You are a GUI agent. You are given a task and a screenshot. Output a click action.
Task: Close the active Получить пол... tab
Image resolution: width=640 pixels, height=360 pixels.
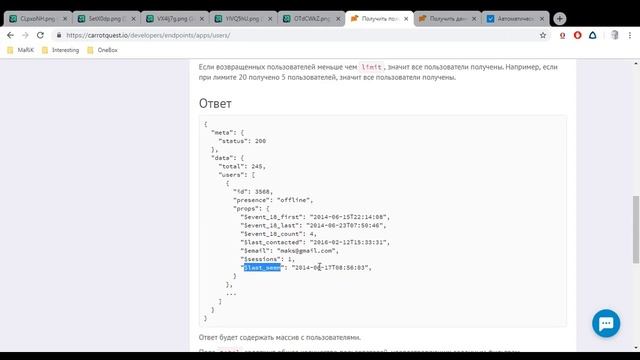pos(406,19)
